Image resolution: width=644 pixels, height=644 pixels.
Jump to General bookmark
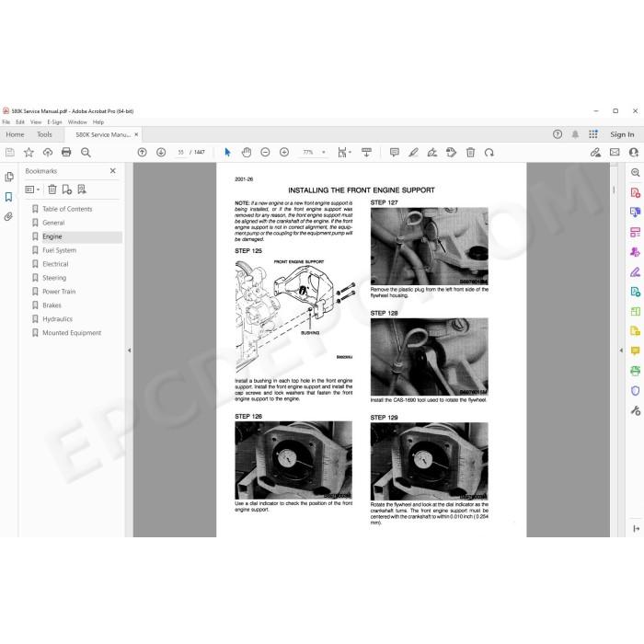pos(53,223)
